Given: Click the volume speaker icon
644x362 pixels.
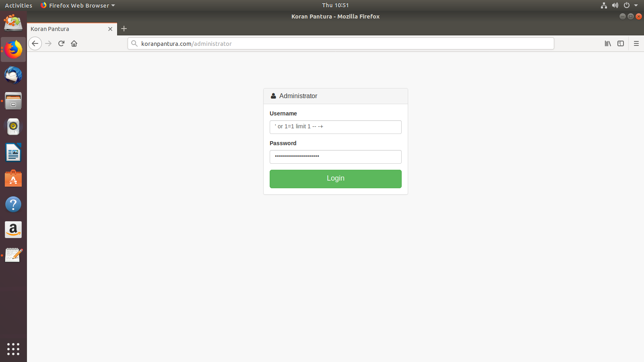Looking at the screenshot, I should pyautogui.click(x=615, y=5).
